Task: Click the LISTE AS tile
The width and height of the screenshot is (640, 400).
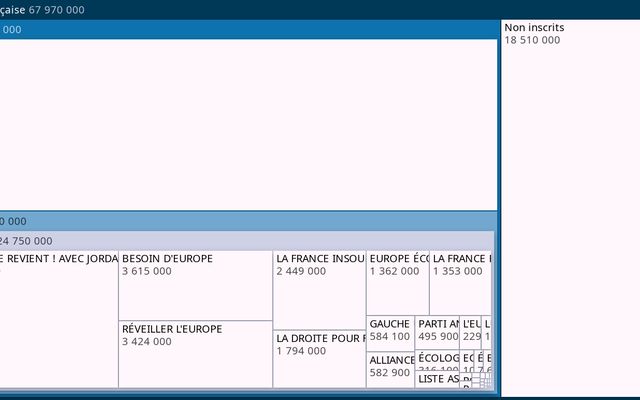Action: 437,380
